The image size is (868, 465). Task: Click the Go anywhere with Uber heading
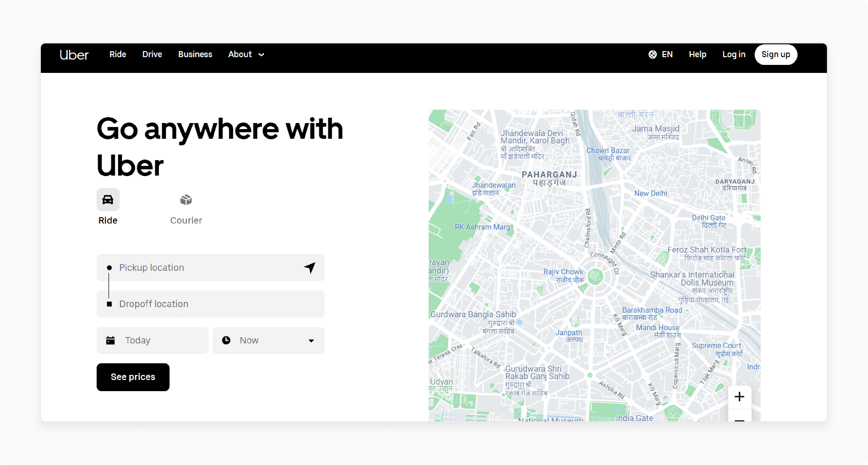220,147
